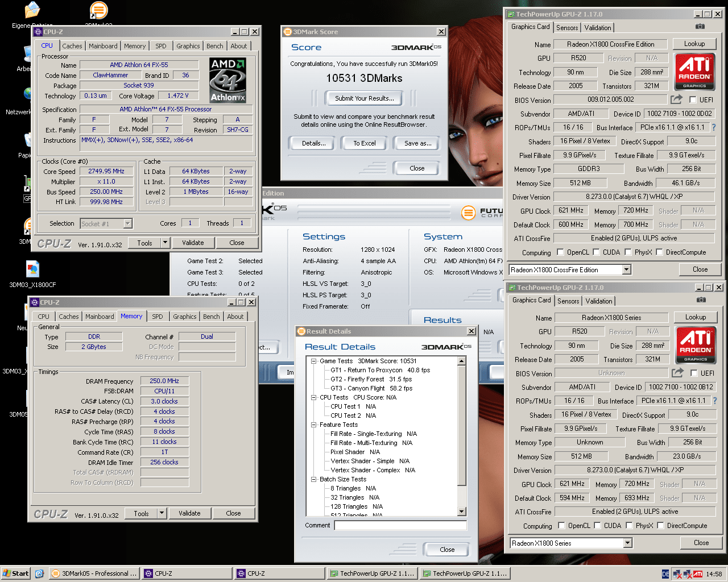Open Radeon X1800 Series GPU dropdown

coord(628,543)
